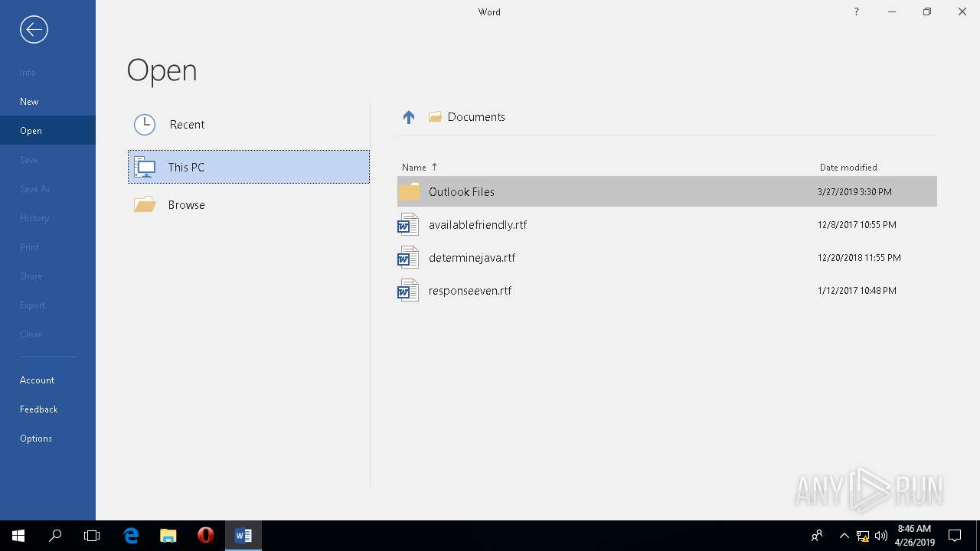Click the determinejava.rtf file name
Image resolution: width=980 pixels, height=551 pixels.
coord(472,257)
